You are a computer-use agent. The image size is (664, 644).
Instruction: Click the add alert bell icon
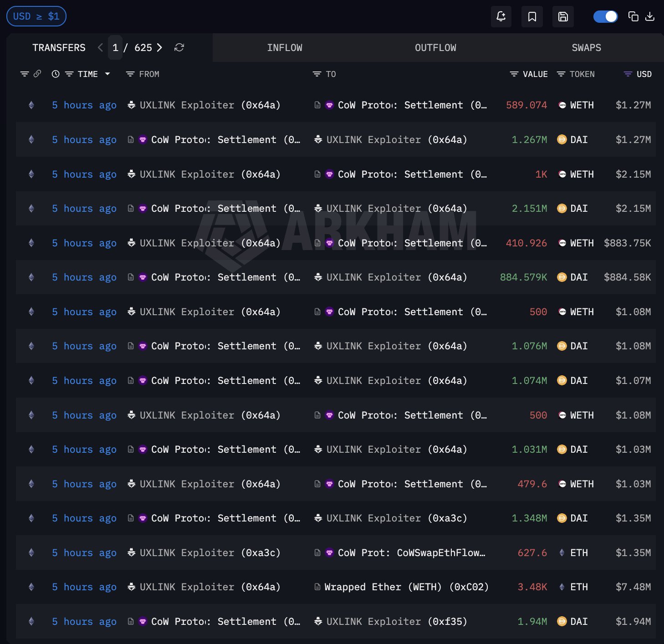[501, 17]
